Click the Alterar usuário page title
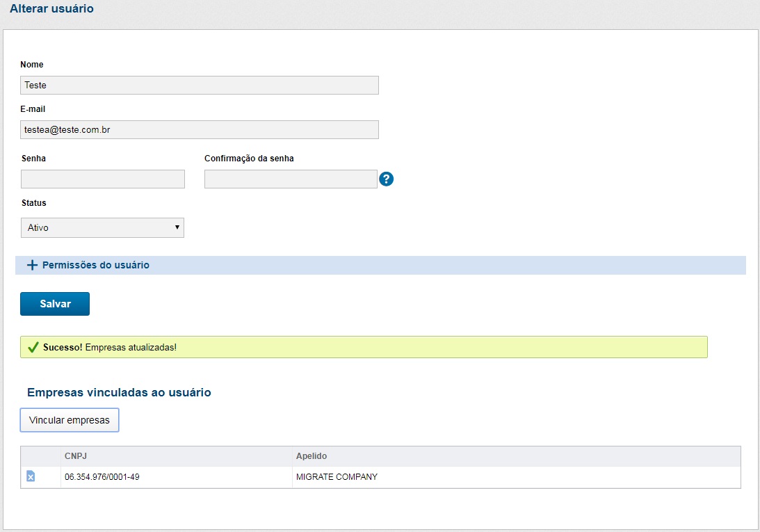This screenshot has height=532, width=760. pos(51,9)
